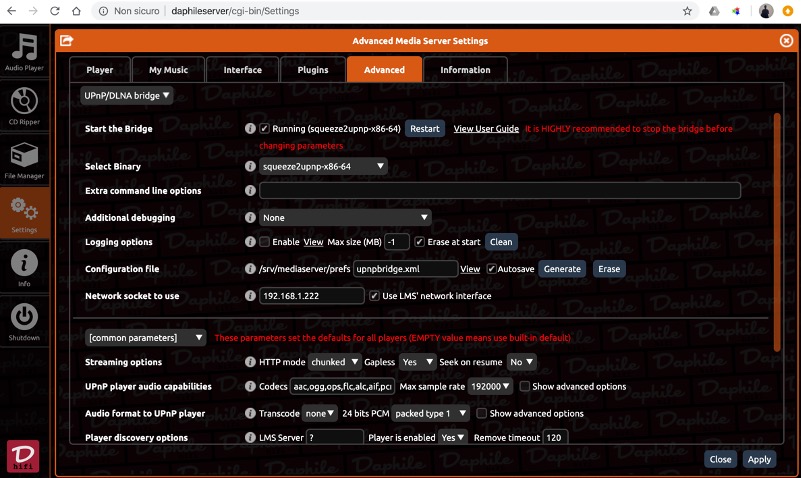Show info for Additional debugging

pyautogui.click(x=250, y=218)
